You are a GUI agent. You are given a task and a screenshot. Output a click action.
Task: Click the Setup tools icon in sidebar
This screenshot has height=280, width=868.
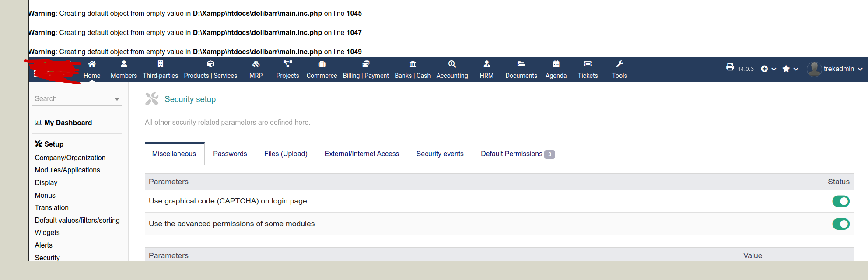(38, 144)
